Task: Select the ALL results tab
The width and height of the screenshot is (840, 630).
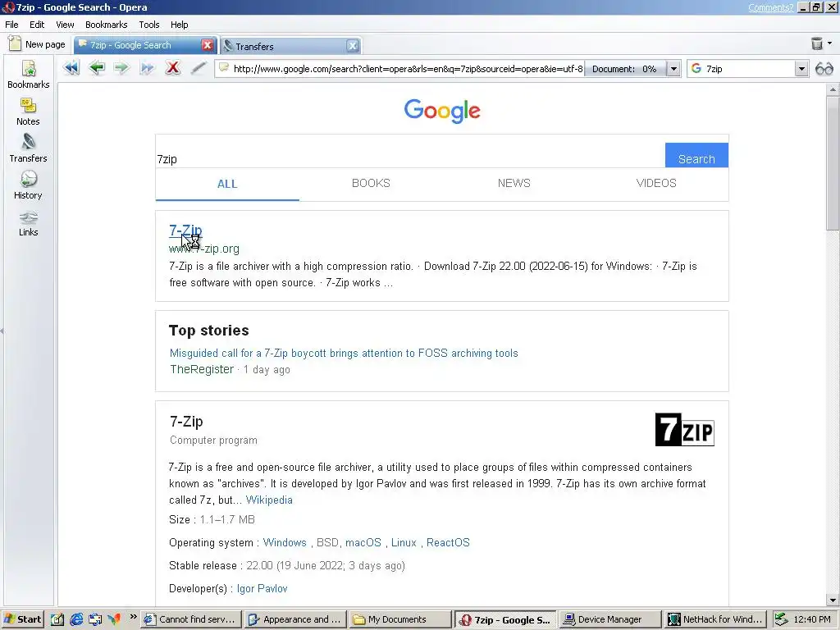Action: pyautogui.click(x=227, y=184)
